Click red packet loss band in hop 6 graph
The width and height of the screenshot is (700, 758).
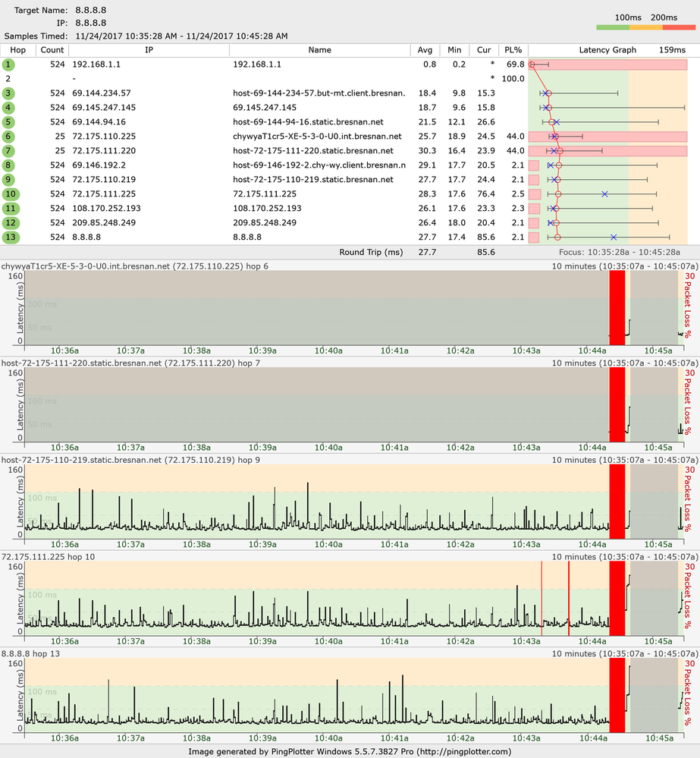617,307
